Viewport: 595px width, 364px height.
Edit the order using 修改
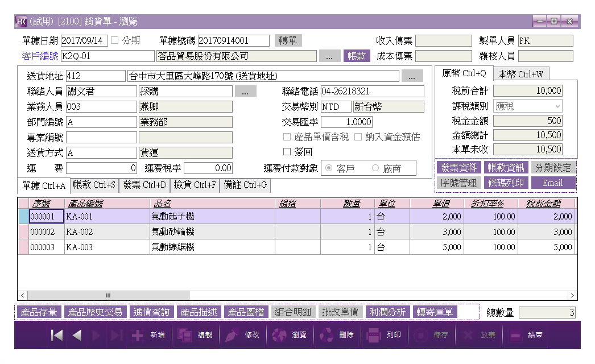[242, 335]
